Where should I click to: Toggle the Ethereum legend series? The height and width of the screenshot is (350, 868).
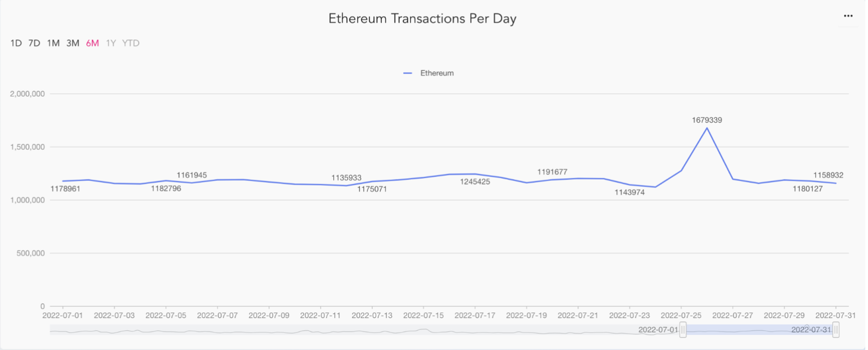point(429,73)
